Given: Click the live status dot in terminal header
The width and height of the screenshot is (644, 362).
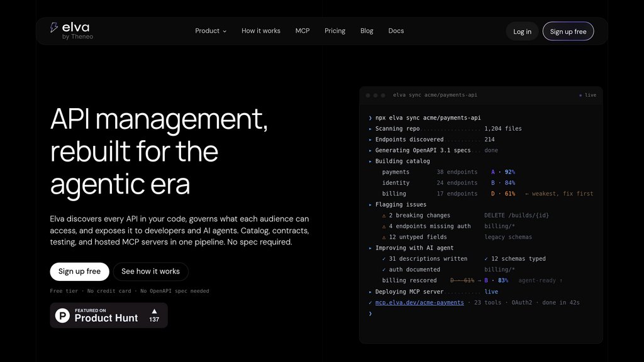Looking at the screenshot, I should click(x=580, y=96).
